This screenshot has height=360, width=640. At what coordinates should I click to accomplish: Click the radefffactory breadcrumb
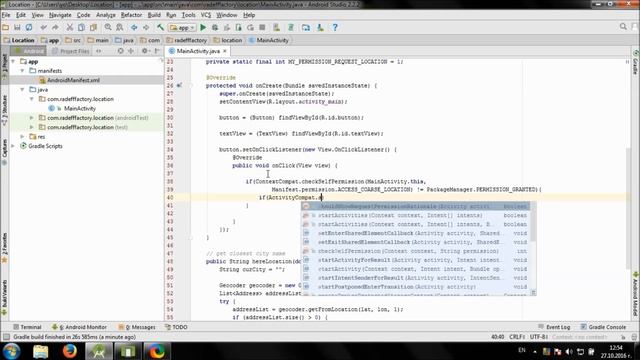pyautogui.click(x=187, y=40)
